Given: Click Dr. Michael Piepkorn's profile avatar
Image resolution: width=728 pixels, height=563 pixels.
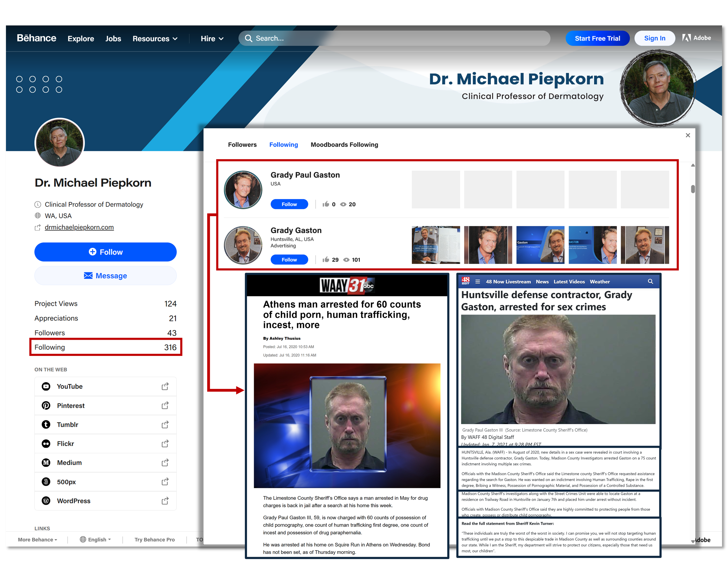Looking at the screenshot, I should click(x=60, y=143).
